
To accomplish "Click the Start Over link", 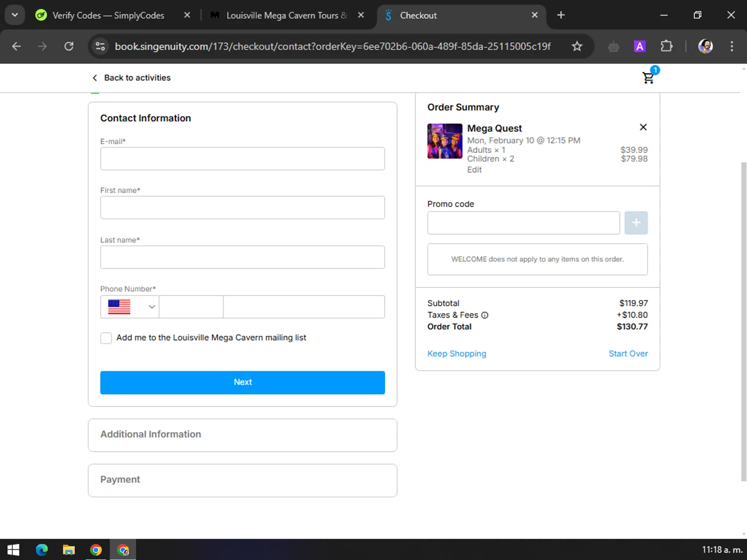I will 628,353.
